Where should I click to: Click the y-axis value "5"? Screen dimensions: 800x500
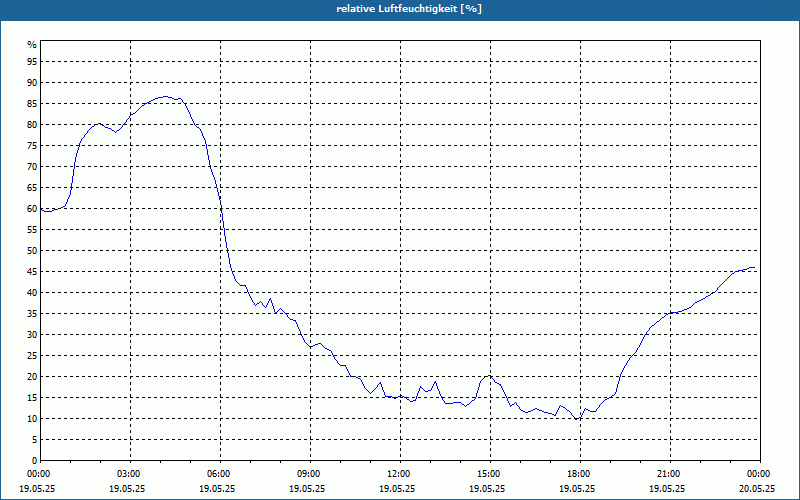pyautogui.click(x=35, y=440)
